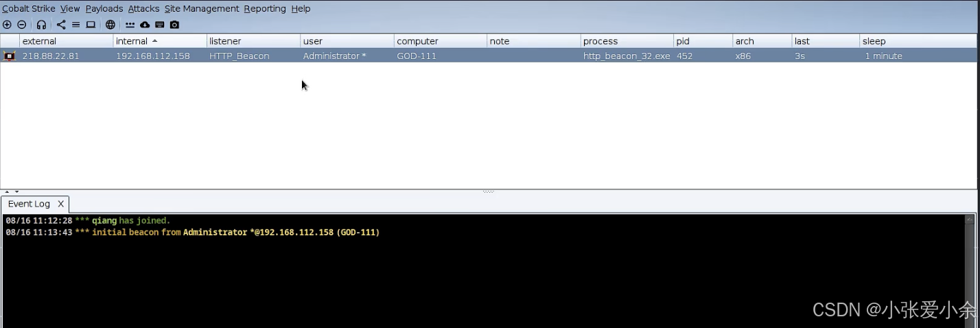Open listeners via headphones icon
This screenshot has height=328, width=980.
tap(41, 25)
